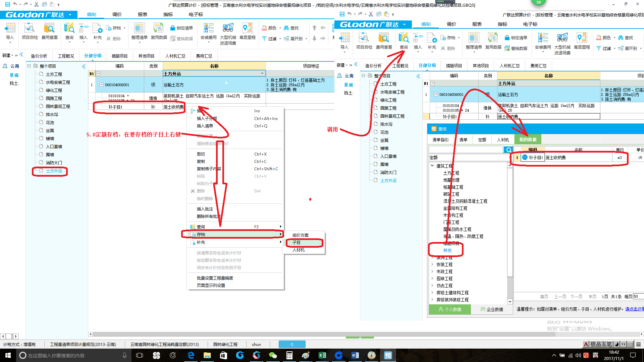This screenshot has width=644, height=362.
Task: Click 查询 icon in right window toolbar
Action: pyautogui.click(x=404, y=41)
